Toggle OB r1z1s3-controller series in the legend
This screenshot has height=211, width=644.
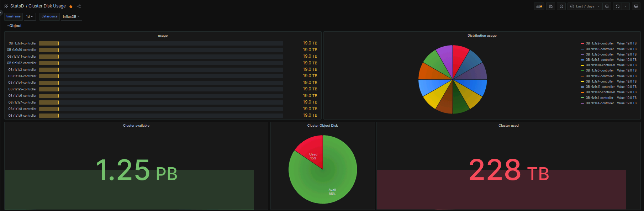pos(600,60)
